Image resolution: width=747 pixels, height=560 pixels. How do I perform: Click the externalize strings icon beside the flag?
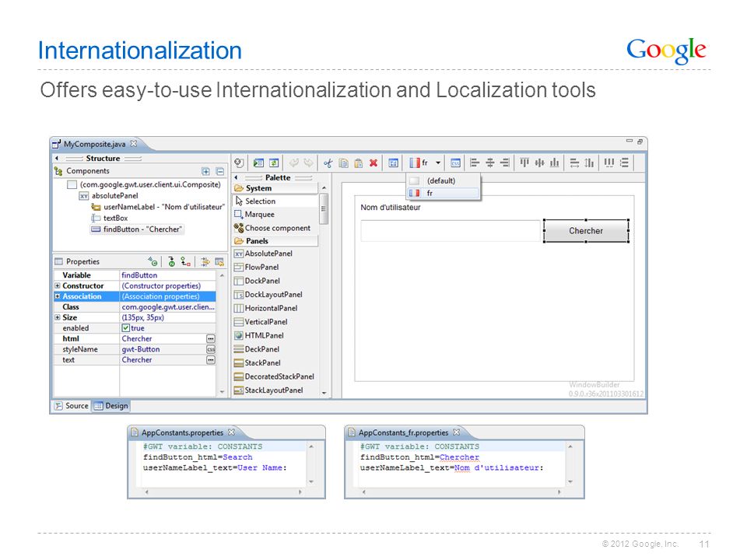tap(394, 163)
